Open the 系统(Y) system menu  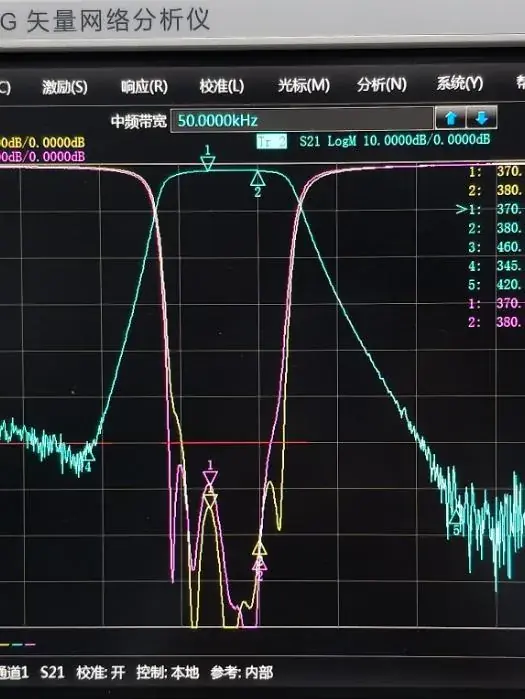pos(460,83)
